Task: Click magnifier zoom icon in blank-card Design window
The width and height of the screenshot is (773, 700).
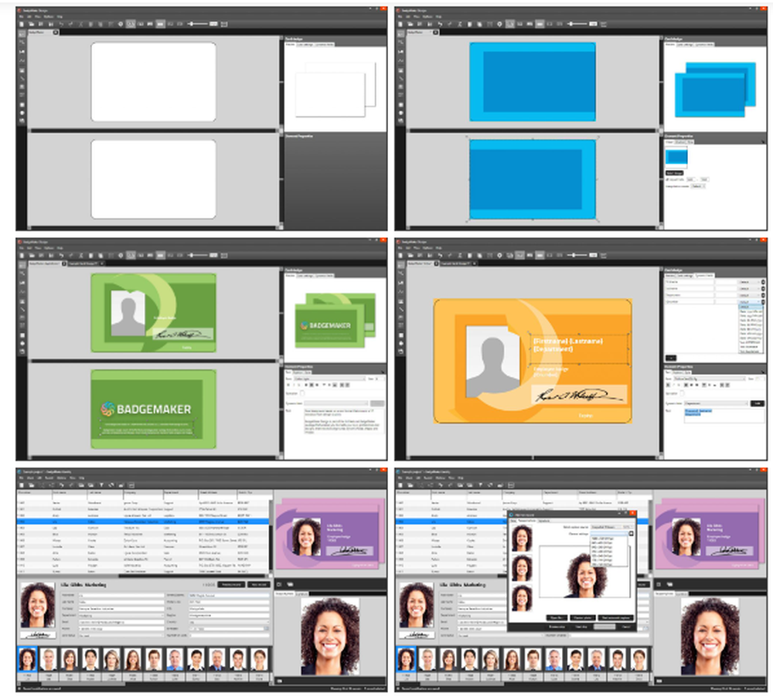Action: point(131,24)
